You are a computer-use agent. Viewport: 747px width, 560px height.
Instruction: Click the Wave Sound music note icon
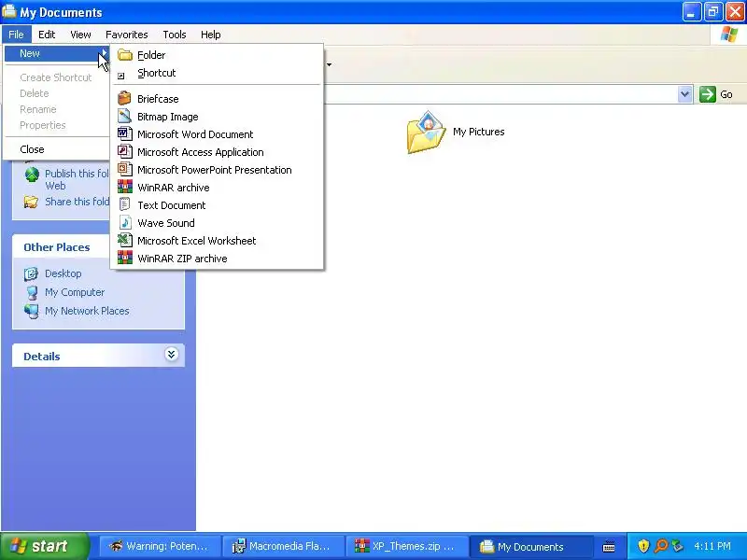[x=125, y=222]
